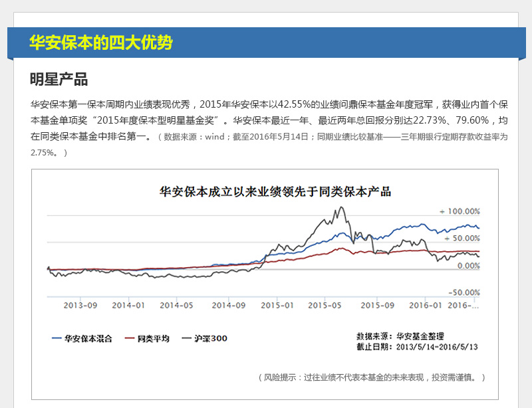
Task: Click the black line swatch for 沪深300
Action: [x=187, y=338]
